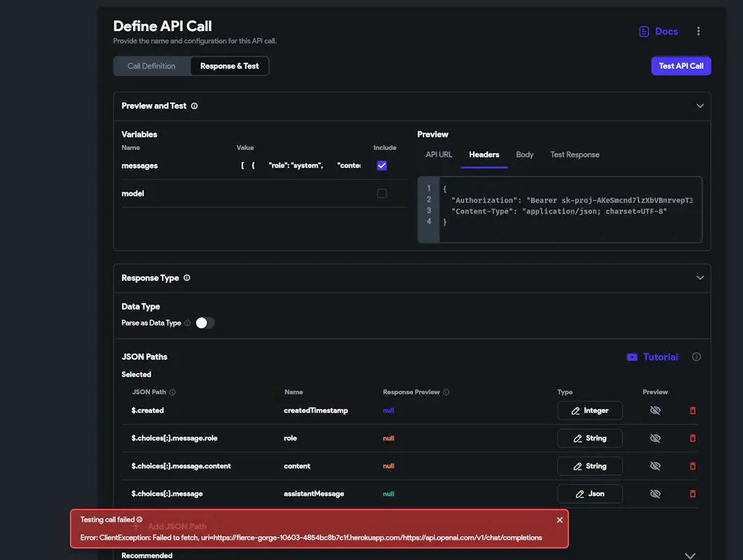This screenshot has height=560, width=743.
Task: Click the three-dot more options icon
Action: click(x=698, y=31)
